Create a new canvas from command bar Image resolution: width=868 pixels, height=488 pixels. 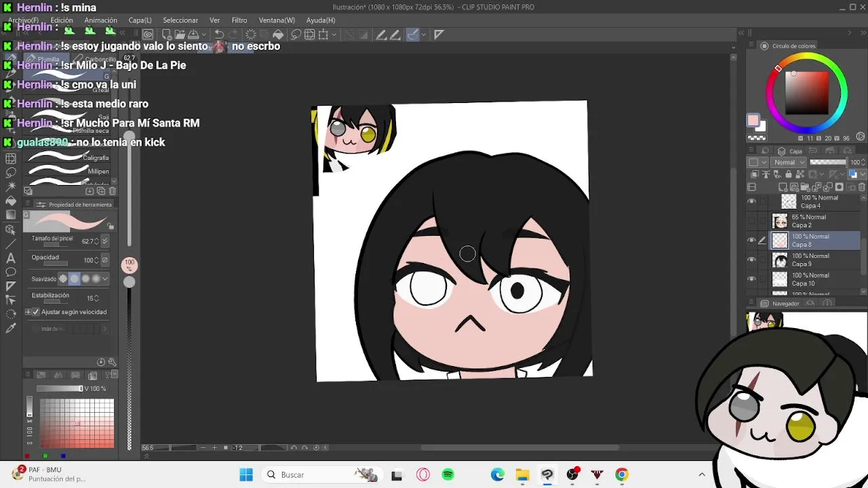click(167, 35)
